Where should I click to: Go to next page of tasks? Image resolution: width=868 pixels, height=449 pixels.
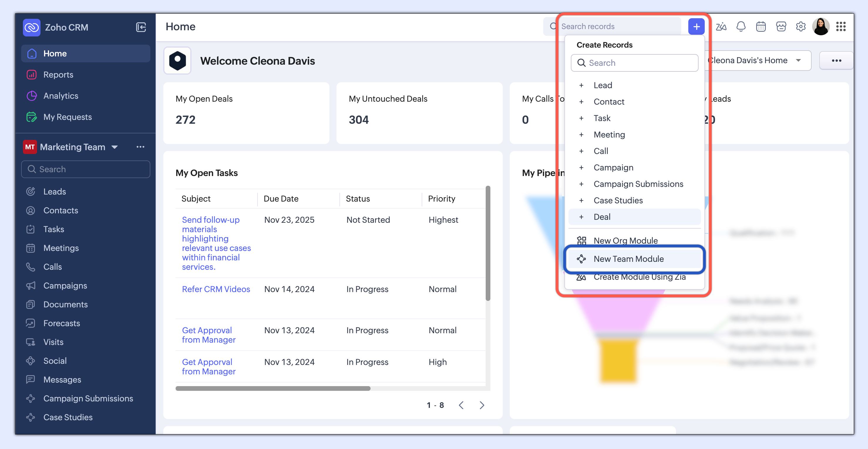[482, 405]
